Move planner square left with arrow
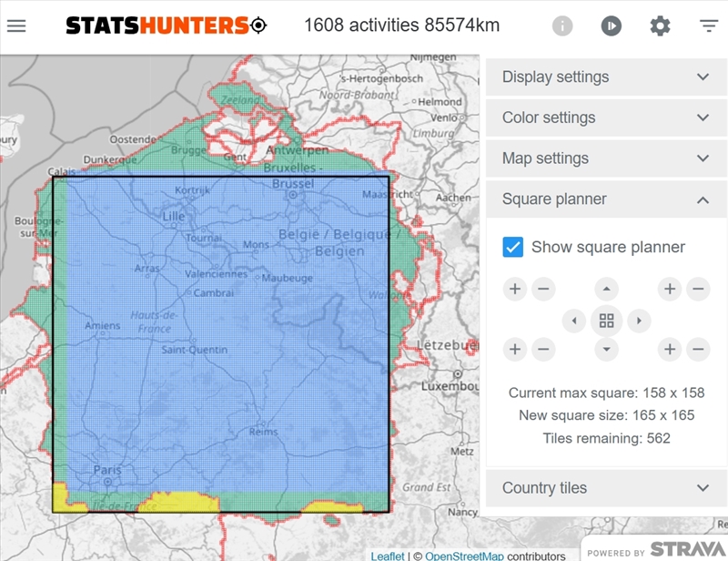This screenshot has width=728, height=561. tap(573, 321)
